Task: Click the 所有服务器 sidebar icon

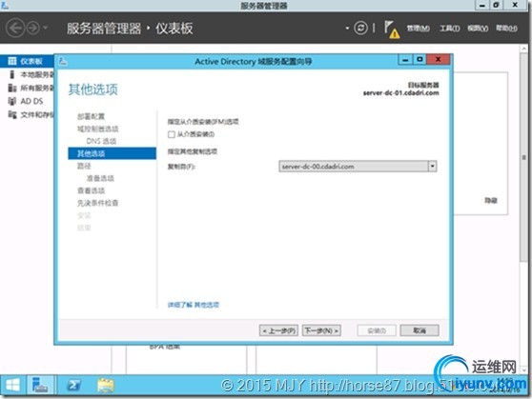Action: tap(12, 88)
